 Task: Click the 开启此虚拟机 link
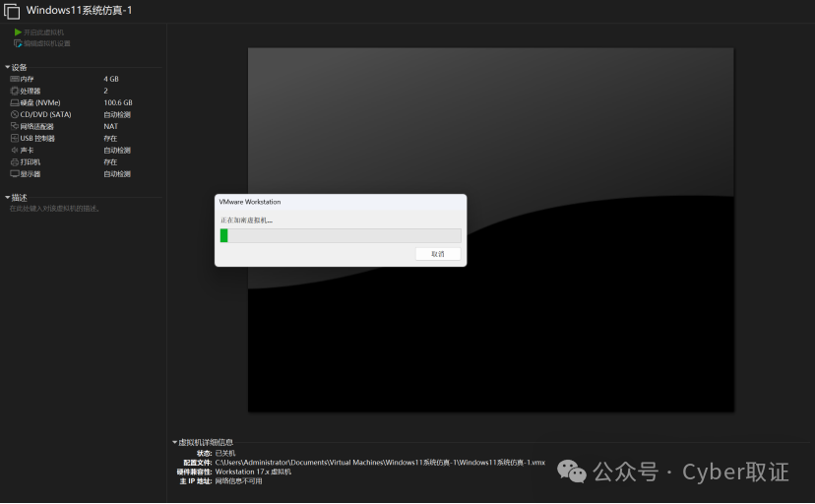(x=43, y=32)
